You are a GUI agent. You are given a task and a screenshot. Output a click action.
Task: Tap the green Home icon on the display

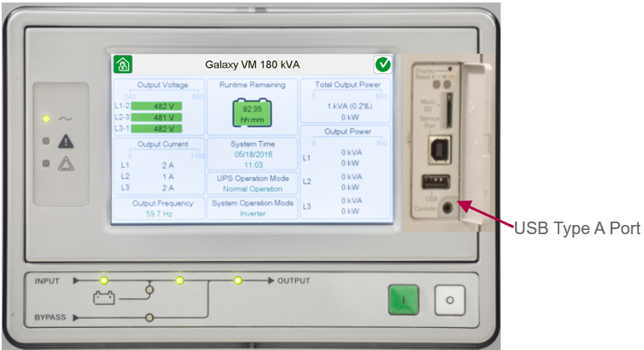[x=122, y=65]
